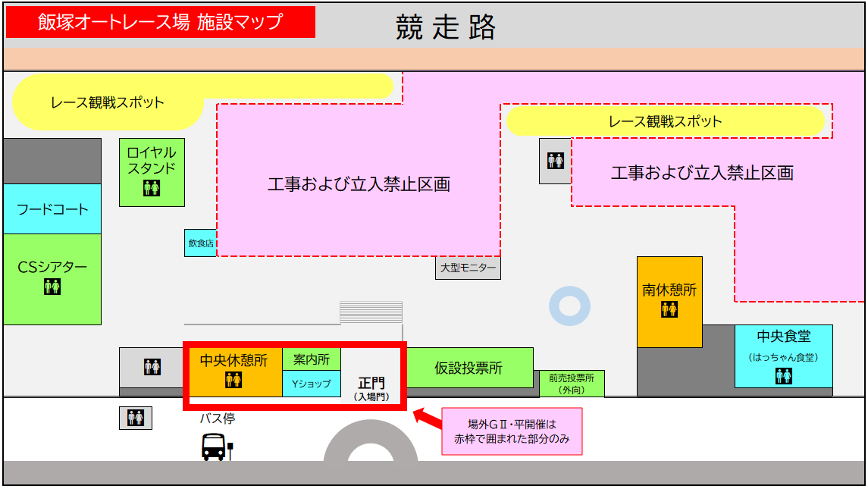Click the left レース観戦スポット label
This screenshot has height=489, width=868.
[108, 102]
